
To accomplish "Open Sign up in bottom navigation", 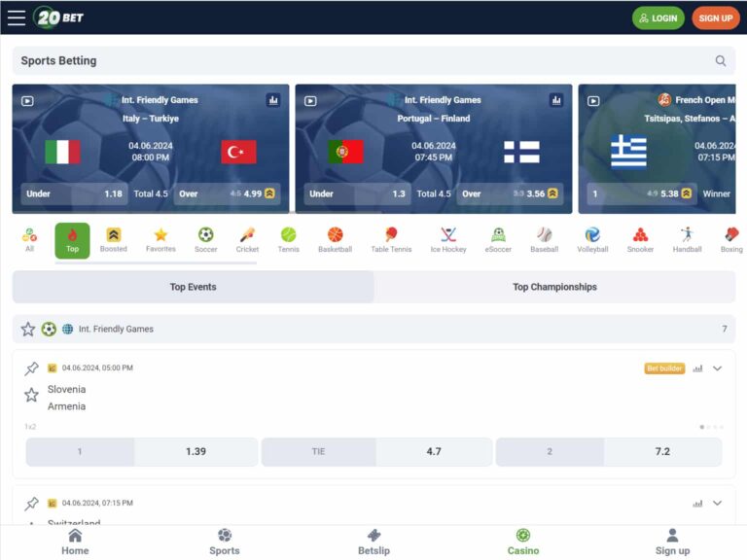I will [x=672, y=542].
